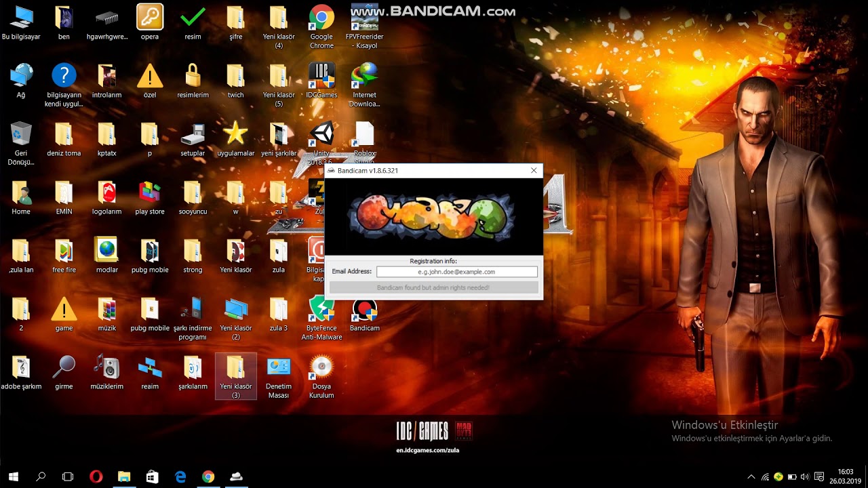
Task: Select the özel warning triangle icon
Action: point(150,76)
